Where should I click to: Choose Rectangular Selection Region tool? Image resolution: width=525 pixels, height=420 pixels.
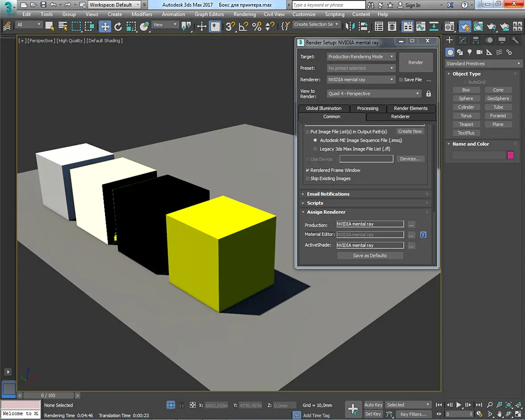[77, 26]
